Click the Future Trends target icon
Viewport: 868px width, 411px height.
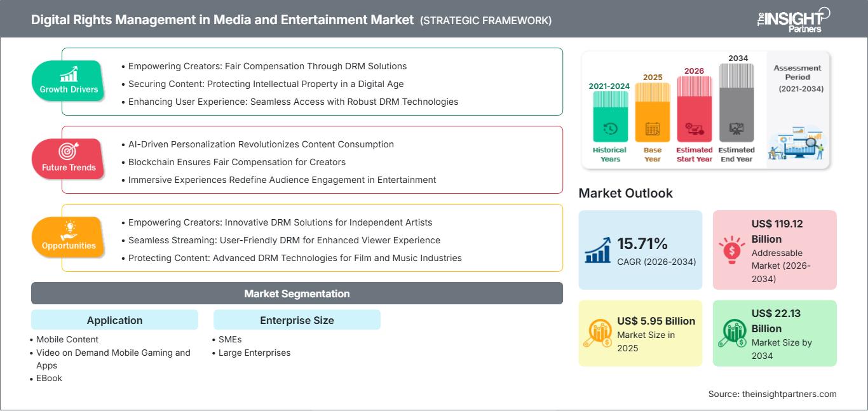click(69, 151)
